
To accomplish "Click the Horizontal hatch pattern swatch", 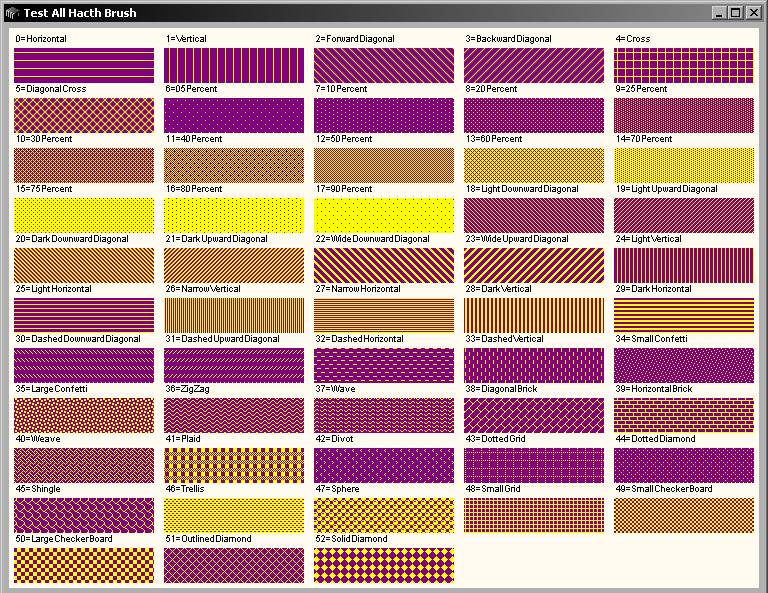I will [x=84, y=65].
